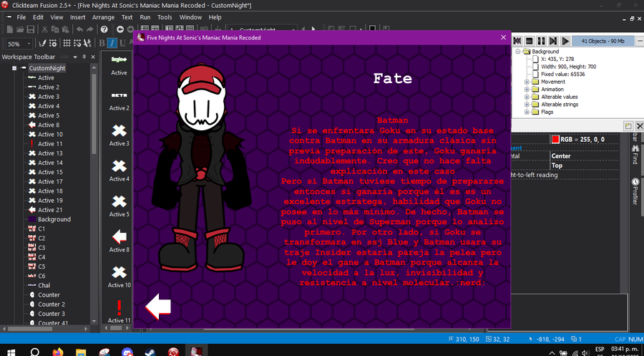Image resolution: width=644 pixels, height=356 pixels.
Task: Click the Open folder toolbar icon
Action: tap(20, 29)
